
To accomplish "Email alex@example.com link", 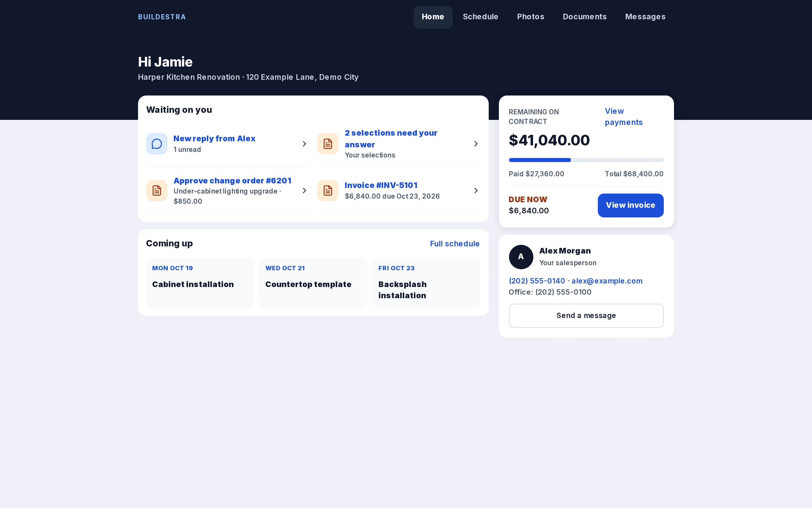I will coord(607,281).
